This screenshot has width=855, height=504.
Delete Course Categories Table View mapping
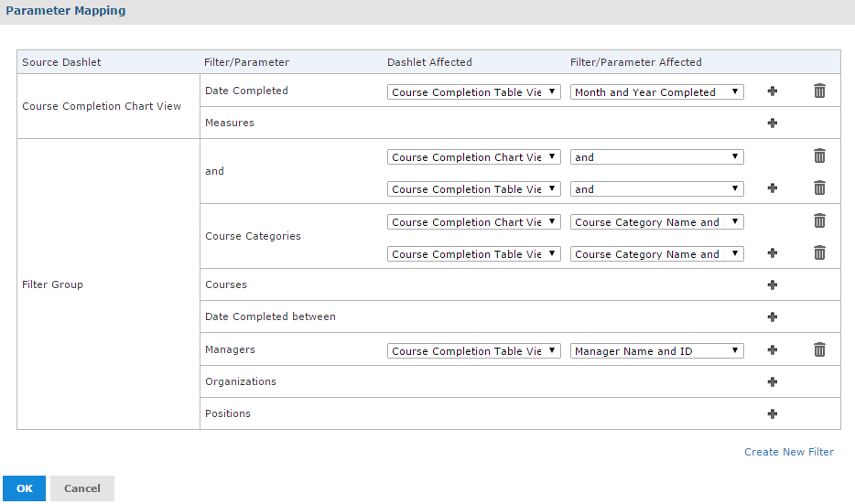[x=819, y=252]
